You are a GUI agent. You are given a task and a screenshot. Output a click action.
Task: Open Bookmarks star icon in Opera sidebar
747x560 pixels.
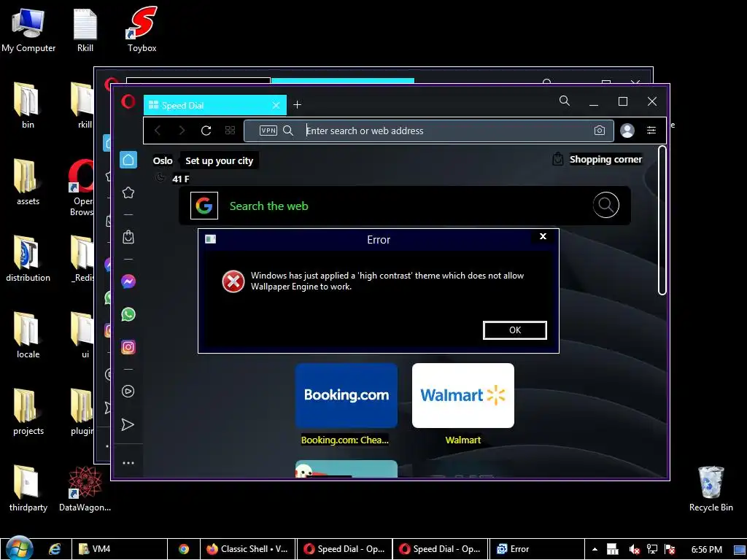(128, 192)
